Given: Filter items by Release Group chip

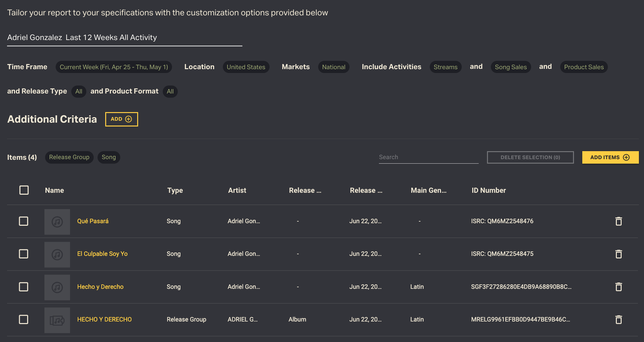Looking at the screenshot, I should [x=69, y=157].
